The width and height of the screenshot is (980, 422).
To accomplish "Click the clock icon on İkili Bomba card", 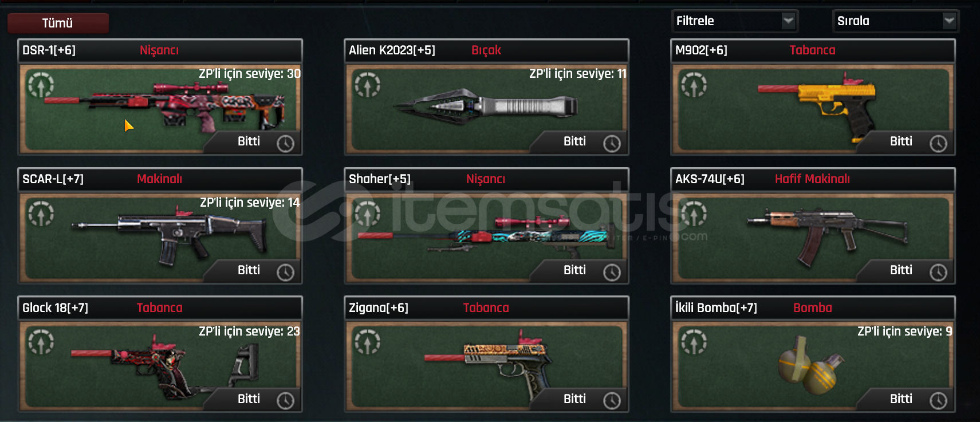I will click(938, 401).
